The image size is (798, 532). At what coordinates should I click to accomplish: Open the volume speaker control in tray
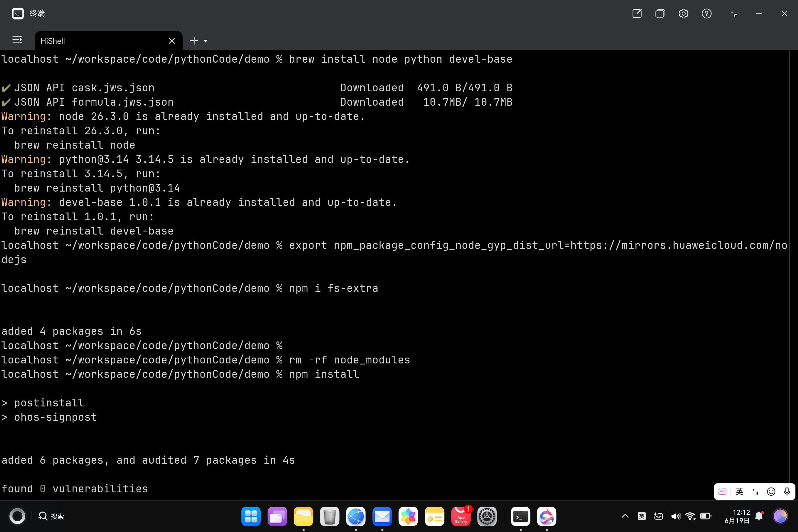click(676, 516)
